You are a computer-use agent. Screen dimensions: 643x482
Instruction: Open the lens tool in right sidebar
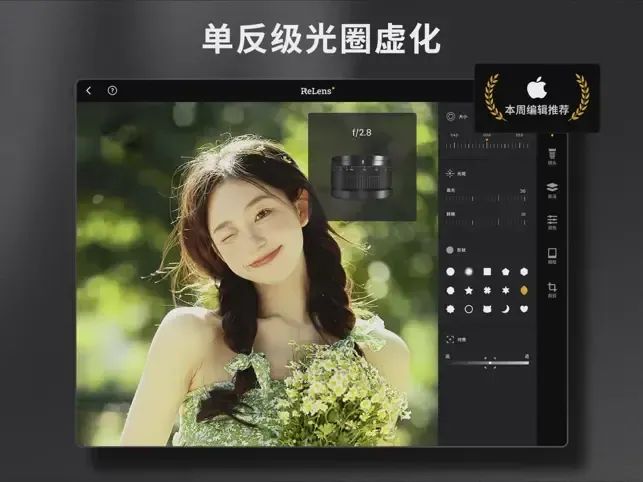coord(552,156)
